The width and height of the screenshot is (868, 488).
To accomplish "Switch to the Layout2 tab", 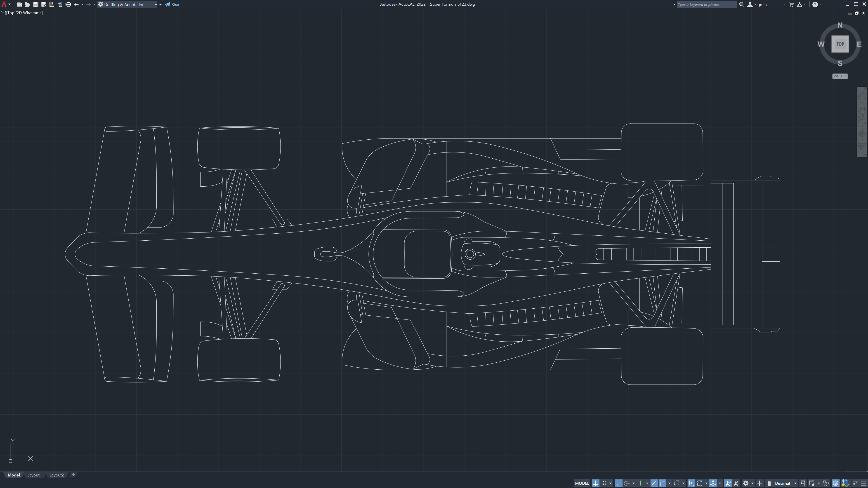I will pos(57,475).
